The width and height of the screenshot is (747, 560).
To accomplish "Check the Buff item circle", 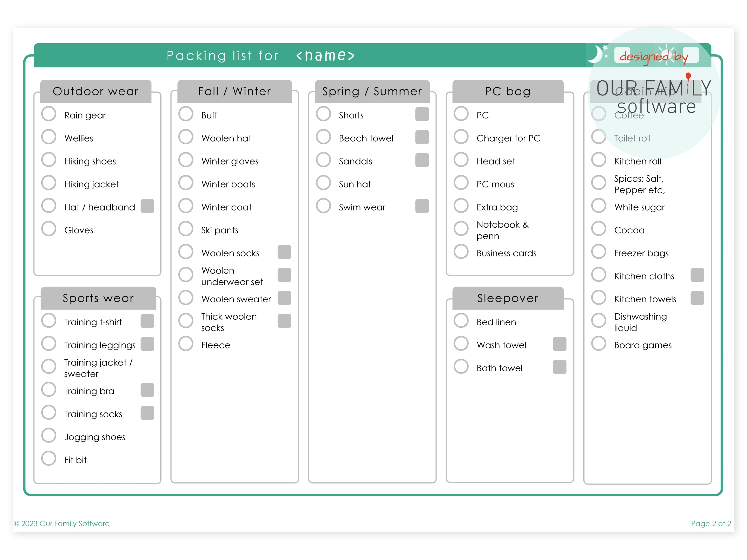I will [x=186, y=114].
